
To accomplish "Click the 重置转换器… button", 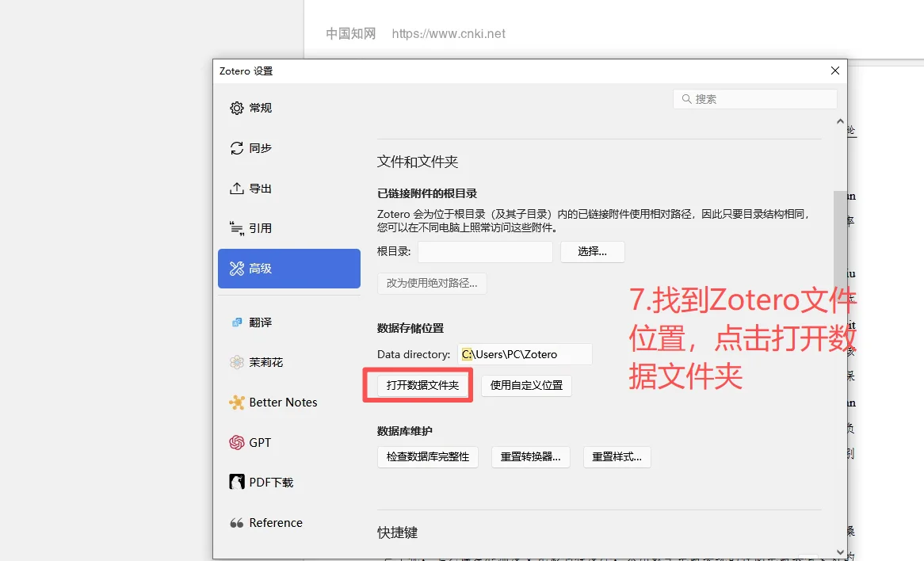I will (x=531, y=456).
